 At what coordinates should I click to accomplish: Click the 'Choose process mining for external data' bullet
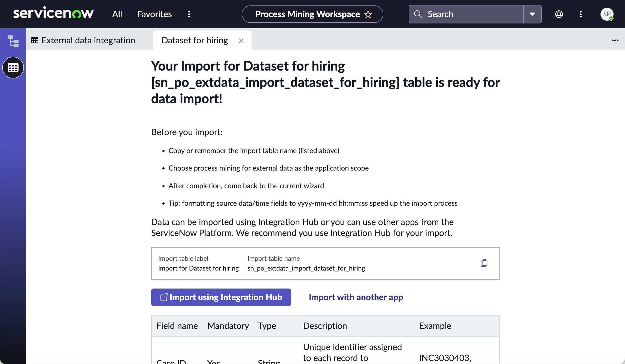(269, 168)
